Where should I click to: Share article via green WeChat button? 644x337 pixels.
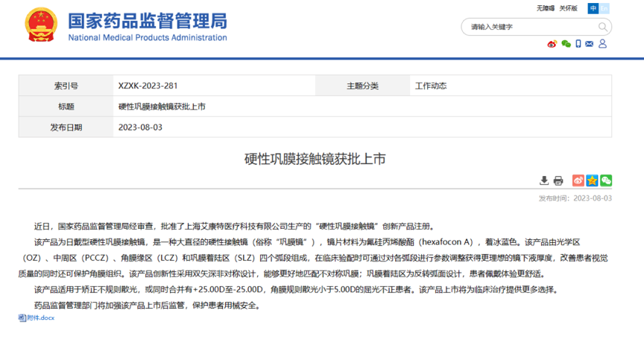coord(606,180)
